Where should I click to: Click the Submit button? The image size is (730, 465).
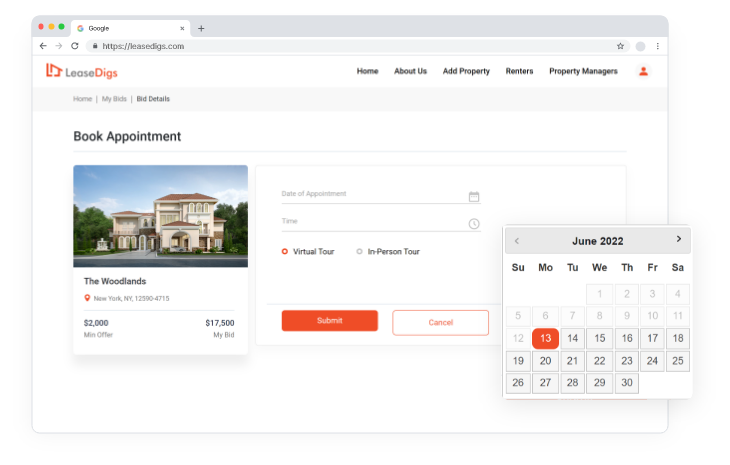pos(330,321)
